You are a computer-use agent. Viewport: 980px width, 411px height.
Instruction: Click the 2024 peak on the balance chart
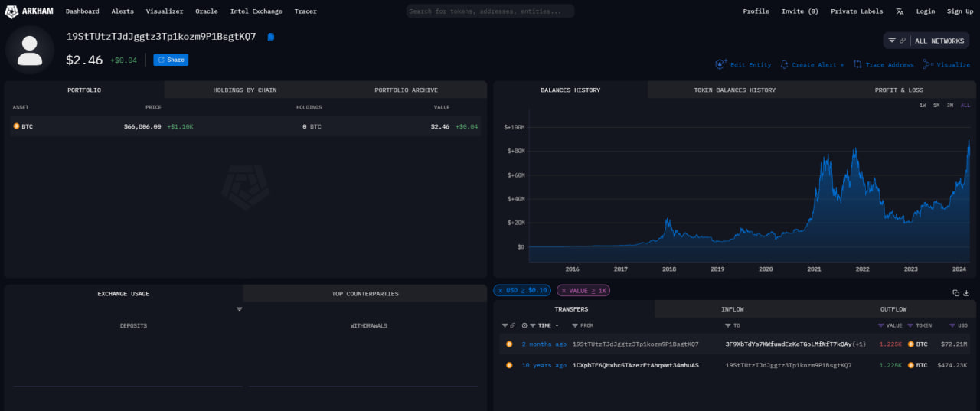(969, 141)
